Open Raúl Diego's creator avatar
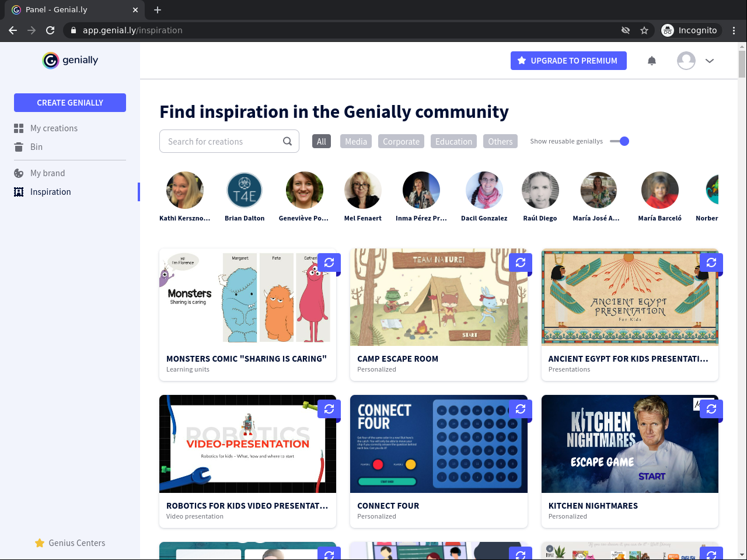This screenshot has height=560, width=747. point(540,190)
